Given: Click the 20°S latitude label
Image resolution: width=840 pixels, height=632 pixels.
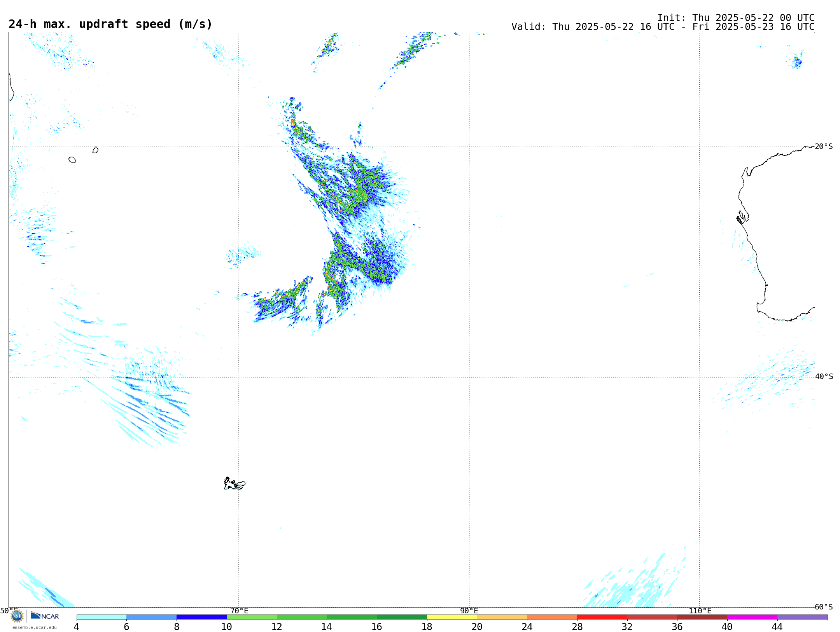Looking at the screenshot, I should click(x=824, y=146).
